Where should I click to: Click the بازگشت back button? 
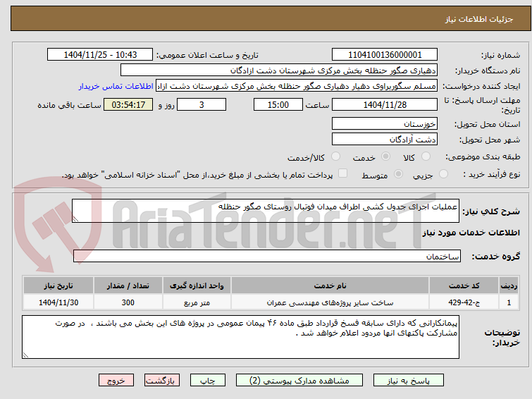(162, 381)
